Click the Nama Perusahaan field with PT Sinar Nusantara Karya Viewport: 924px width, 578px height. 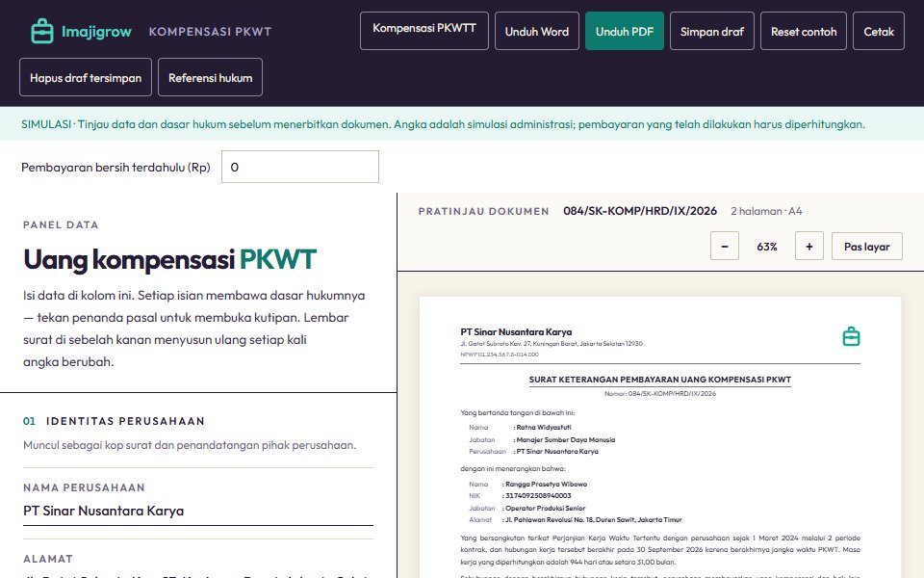click(x=198, y=511)
